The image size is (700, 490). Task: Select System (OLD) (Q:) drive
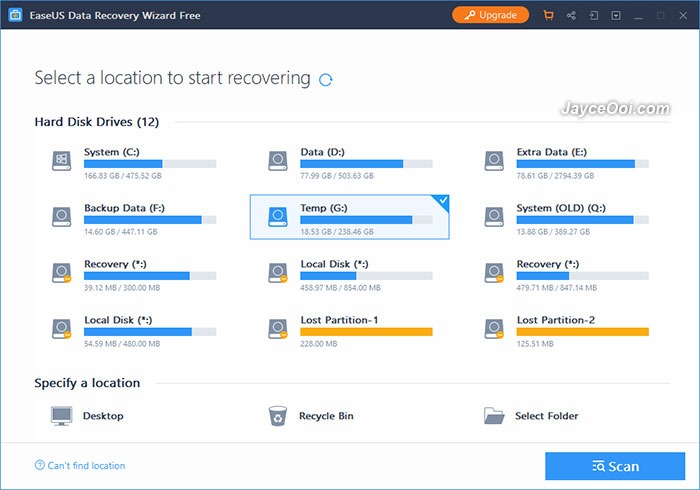(567, 218)
